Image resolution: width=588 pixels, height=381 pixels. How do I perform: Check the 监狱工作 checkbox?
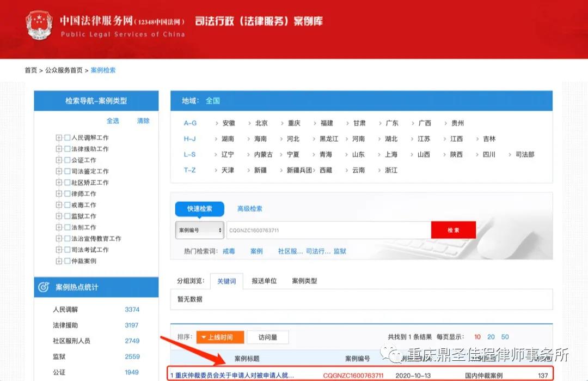point(66,216)
